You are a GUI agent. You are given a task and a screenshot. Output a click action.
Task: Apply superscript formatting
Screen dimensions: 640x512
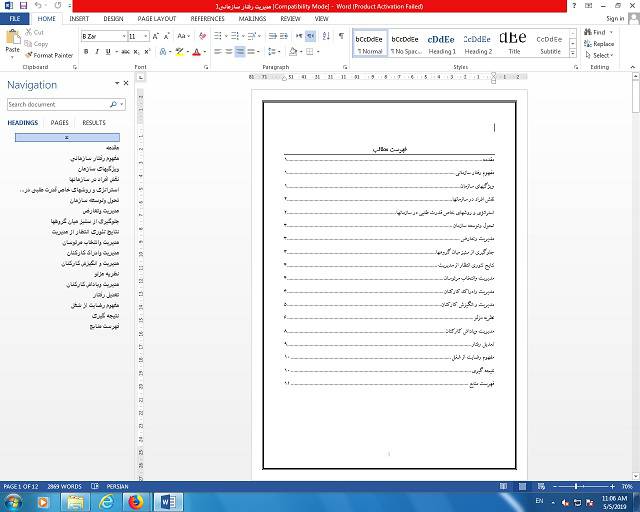[x=147, y=51]
